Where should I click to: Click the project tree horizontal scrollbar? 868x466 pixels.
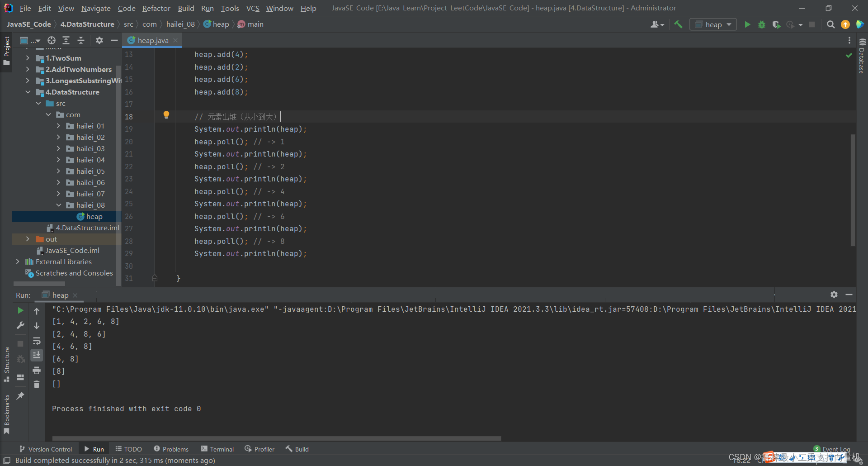tap(39, 284)
